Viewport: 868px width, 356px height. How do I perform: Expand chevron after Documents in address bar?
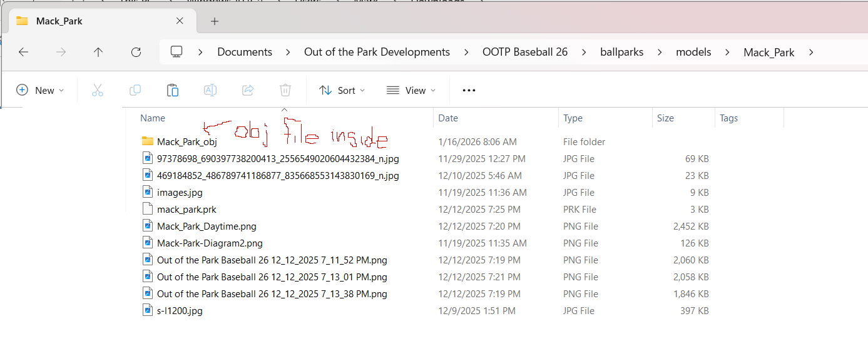(288, 52)
